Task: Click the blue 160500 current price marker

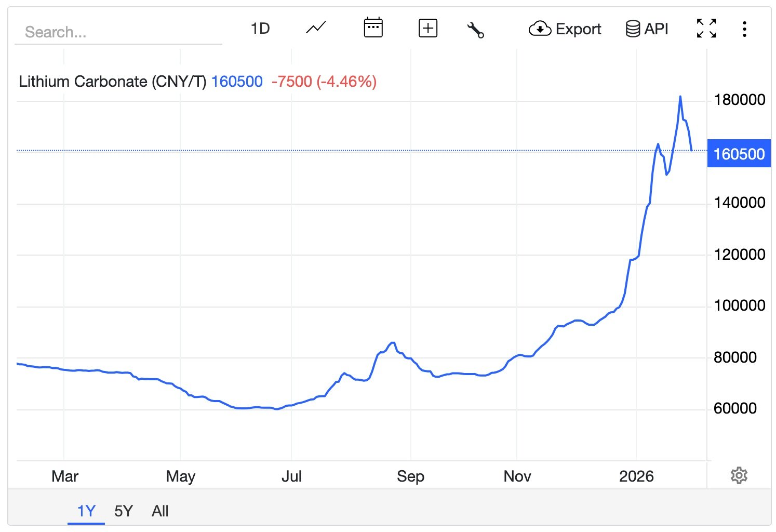Action: [x=739, y=154]
